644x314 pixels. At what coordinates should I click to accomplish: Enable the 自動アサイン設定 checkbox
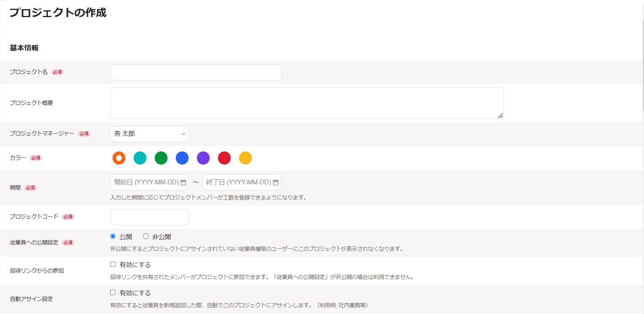point(113,293)
